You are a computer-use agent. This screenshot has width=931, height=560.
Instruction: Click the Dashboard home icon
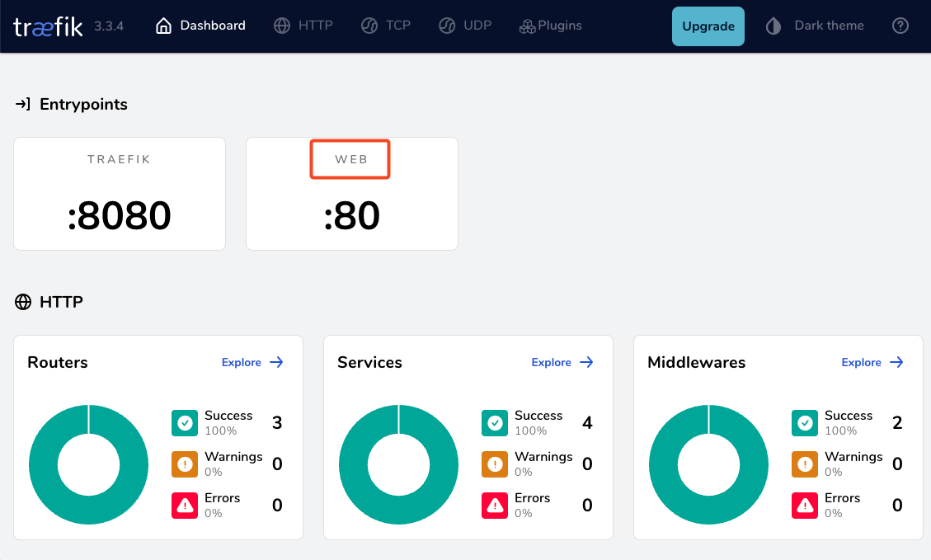(x=162, y=25)
